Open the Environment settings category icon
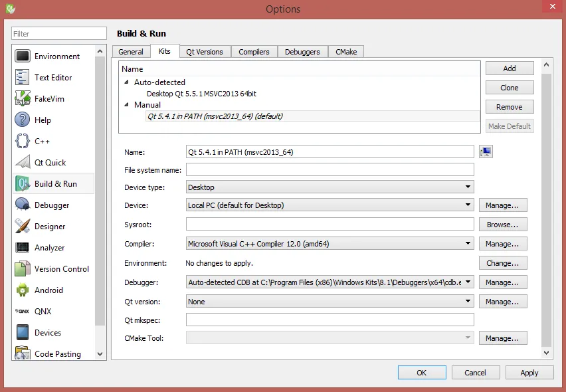Viewport: 566px width, 392px height. [x=23, y=56]
